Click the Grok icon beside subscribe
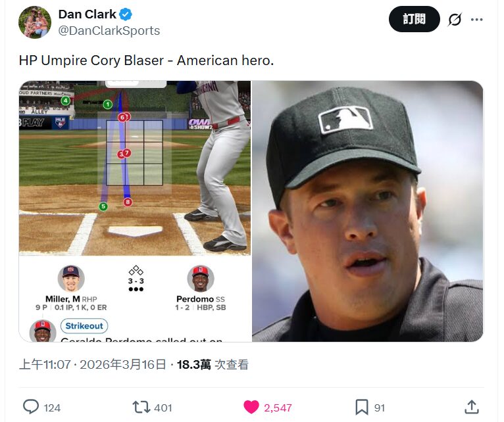Viewport: 504px width, 422px height. (455, 20)
